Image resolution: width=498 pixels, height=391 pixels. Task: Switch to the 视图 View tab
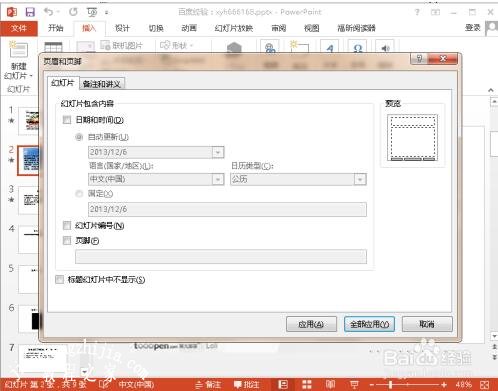[312, 28]
